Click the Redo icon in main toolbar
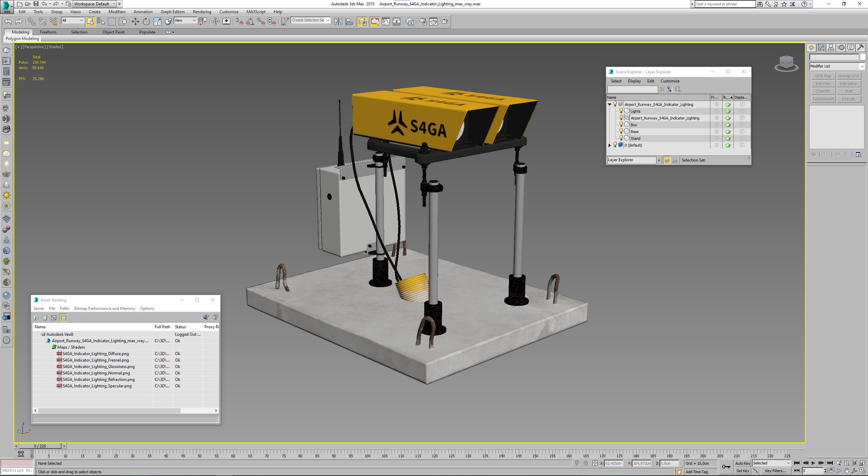 pos(19,22)
